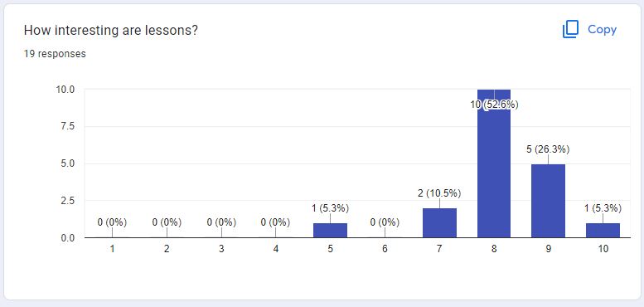Click the chart title 'How interesting are lessons?'
Viewport: 644px width, 307px height.
click(111, 31)
